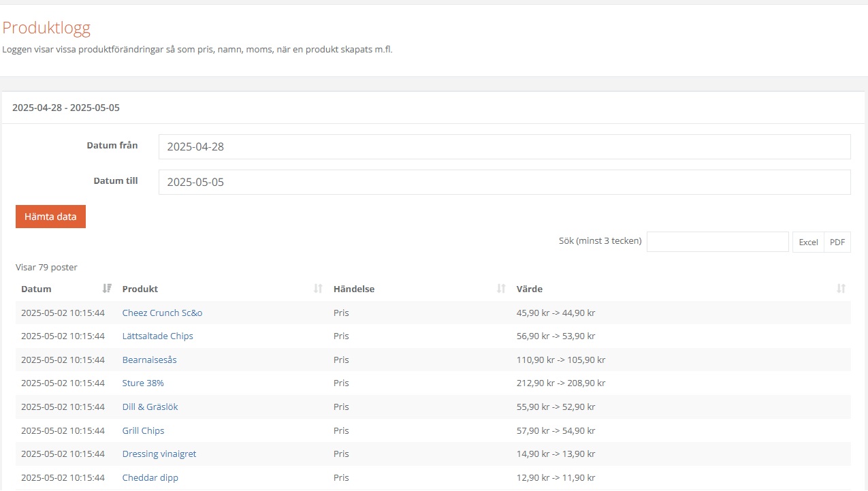
Task: Sort table by Datum column icon
Action: pyautogui.click(x=106, y=289)
